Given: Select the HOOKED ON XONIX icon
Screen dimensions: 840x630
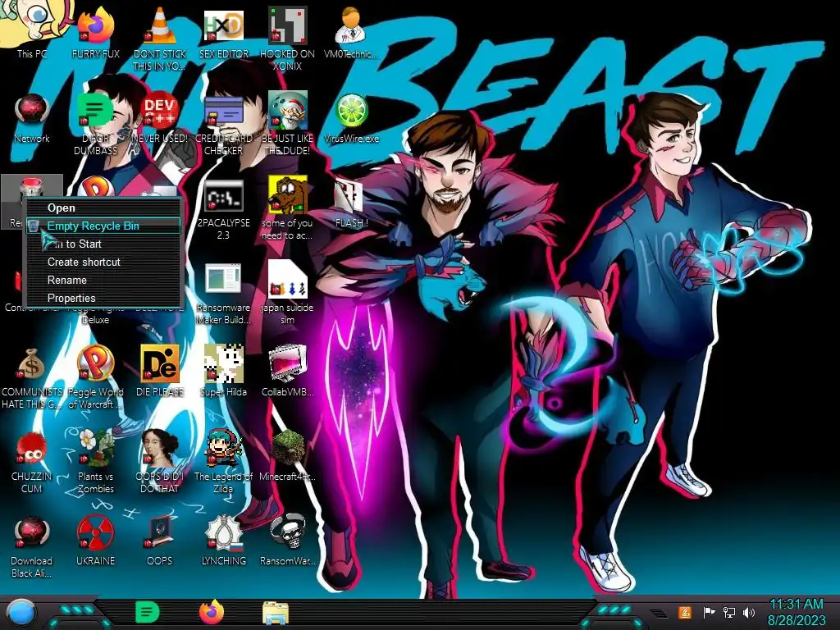Looking at the screenshot, I should [x=288, y=38].
